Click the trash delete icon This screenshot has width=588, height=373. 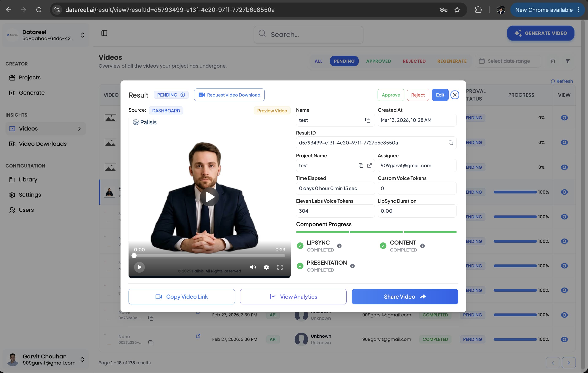point(553,61)
